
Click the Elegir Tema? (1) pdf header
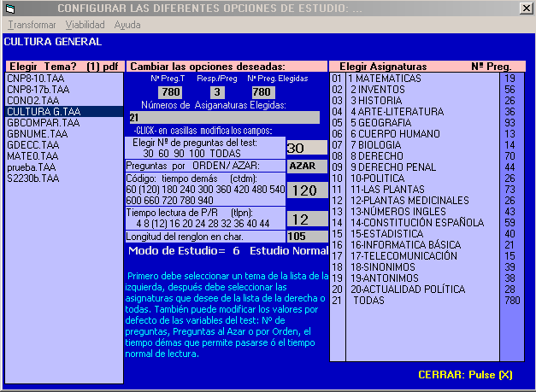coord(64,67)
